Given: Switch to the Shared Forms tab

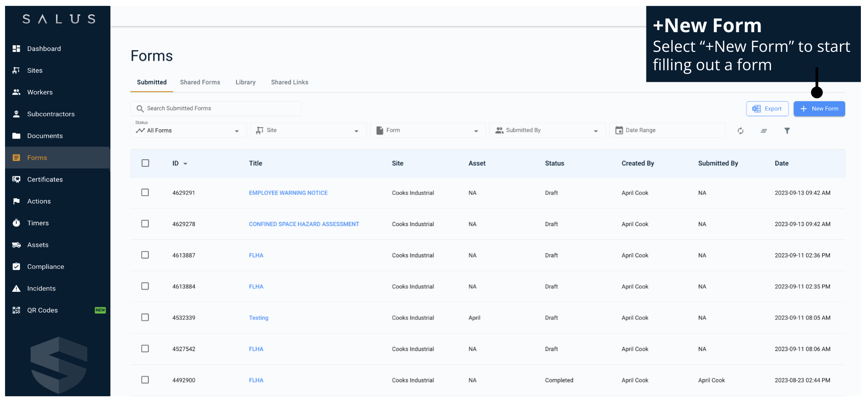Looking at the screenshot, I should coord(200,82).
